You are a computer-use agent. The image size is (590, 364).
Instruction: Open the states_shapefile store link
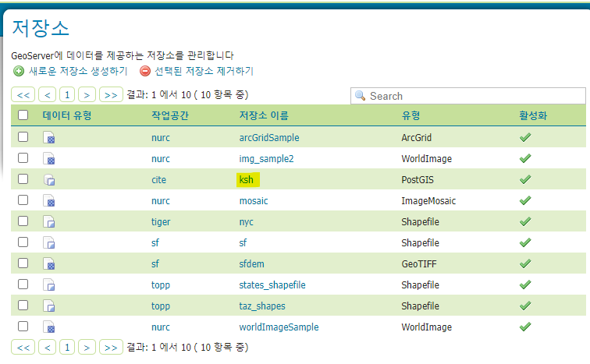click(x=272, y=285)
